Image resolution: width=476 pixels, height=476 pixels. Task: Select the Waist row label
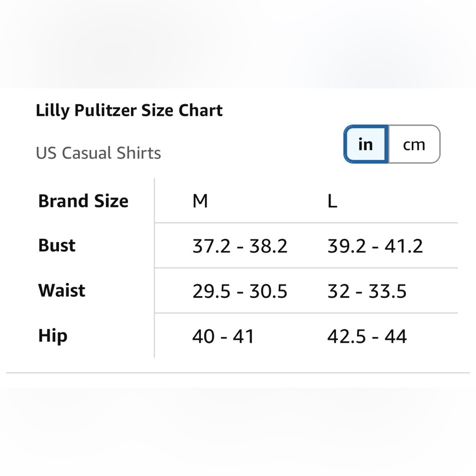pyautogui.click(x=61, y=290)
